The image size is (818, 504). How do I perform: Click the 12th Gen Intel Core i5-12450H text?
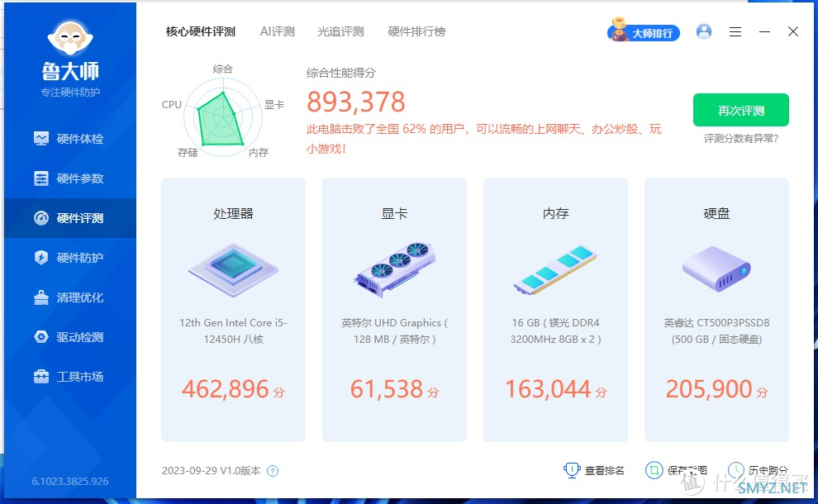(233, 330)
